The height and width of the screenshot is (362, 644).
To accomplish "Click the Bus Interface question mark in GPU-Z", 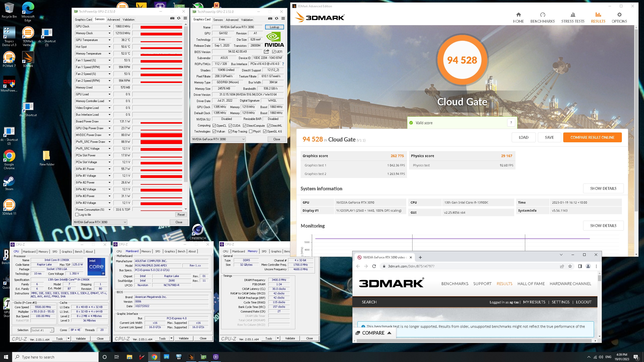I will tap(283, 64).
